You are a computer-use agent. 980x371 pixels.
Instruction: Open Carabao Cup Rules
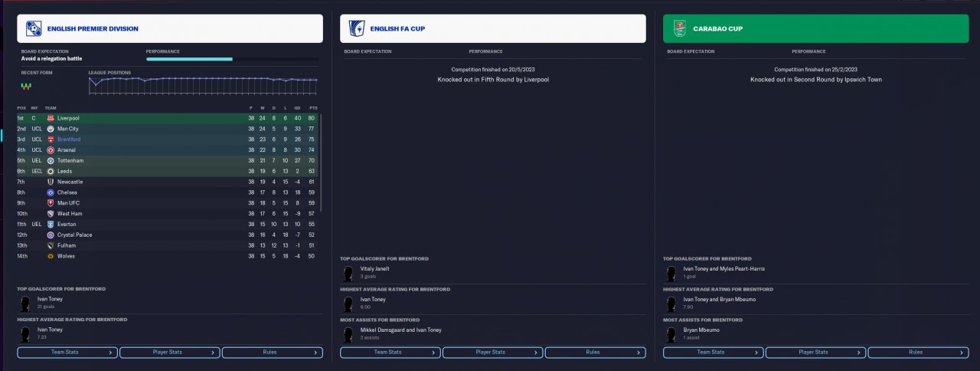[x=918, y=353]
